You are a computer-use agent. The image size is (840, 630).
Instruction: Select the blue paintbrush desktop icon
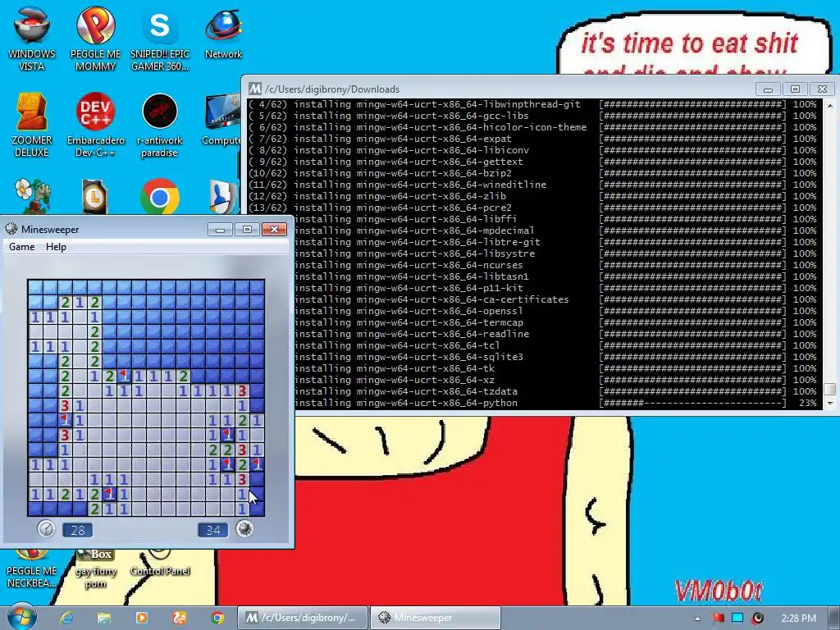tap(222, 196)
